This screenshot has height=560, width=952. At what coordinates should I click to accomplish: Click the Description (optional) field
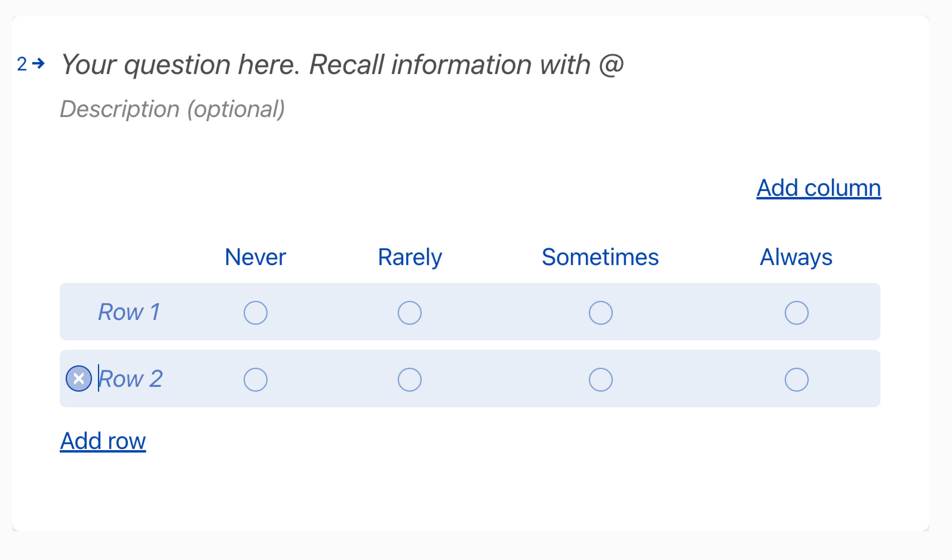(x=172, y=109)
